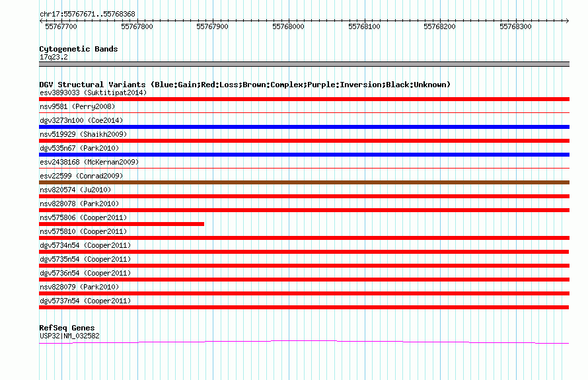This screenshot has width=588, height=380.
Task: Select the red bar for nsv575810
Action: 304,238
